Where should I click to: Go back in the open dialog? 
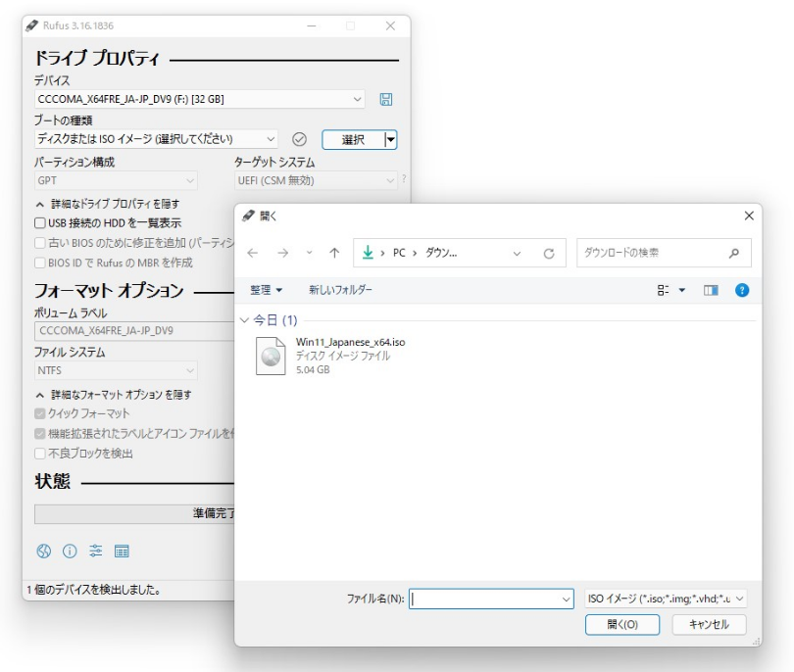tap(253, 253)
